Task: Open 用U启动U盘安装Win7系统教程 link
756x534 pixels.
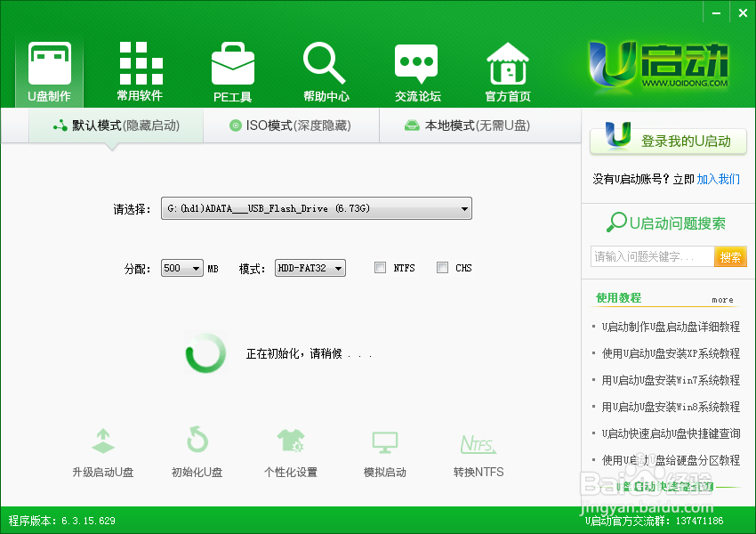Action: pyautogui.click(x=671, y=380)
